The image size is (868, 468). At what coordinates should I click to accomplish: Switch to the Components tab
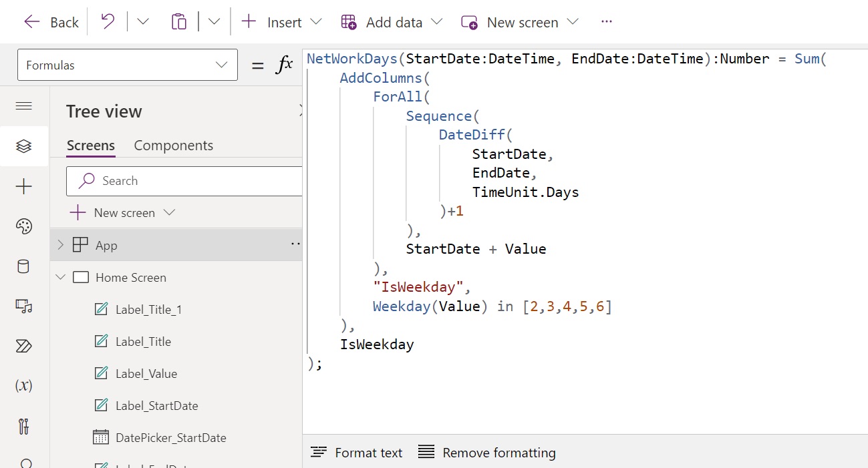pyautogui.click(x=173, y=145)
